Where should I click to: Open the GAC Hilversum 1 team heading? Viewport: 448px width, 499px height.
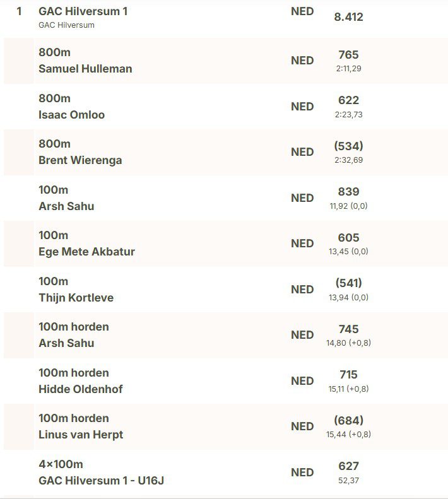[x=83, y=11]
